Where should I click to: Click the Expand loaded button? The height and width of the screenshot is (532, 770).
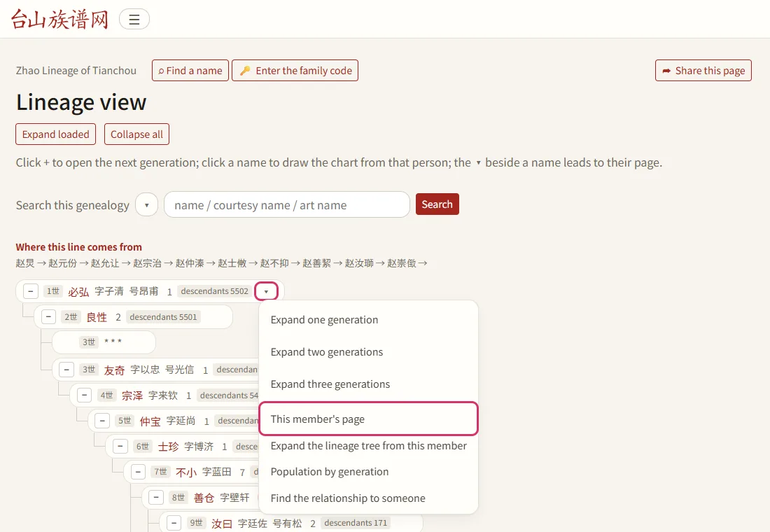point(55,134)
